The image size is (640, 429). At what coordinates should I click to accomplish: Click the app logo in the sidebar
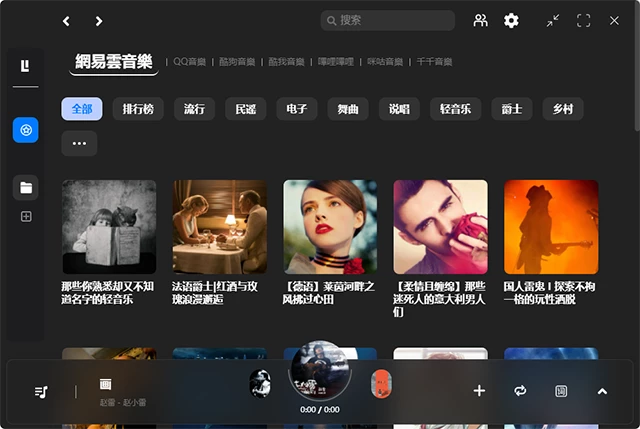click(x=25, y=65)
